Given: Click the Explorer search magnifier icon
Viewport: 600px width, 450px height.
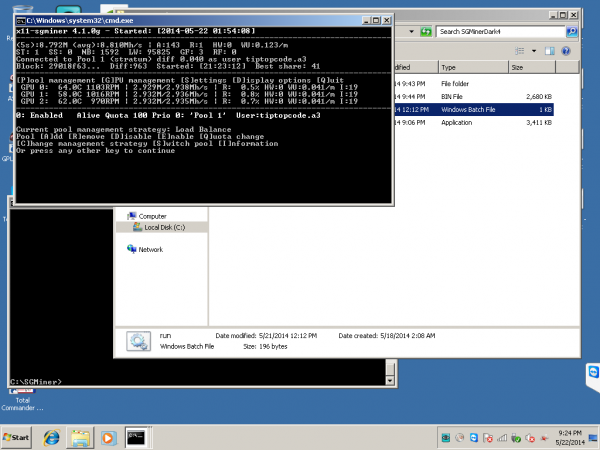Looking at the screenshot, I should point(572,31).
